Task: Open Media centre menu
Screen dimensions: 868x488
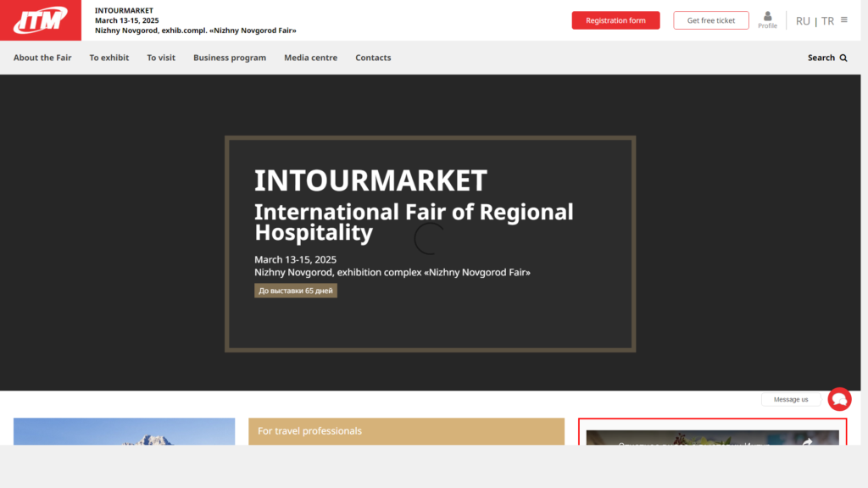Action: pos(310,58)
